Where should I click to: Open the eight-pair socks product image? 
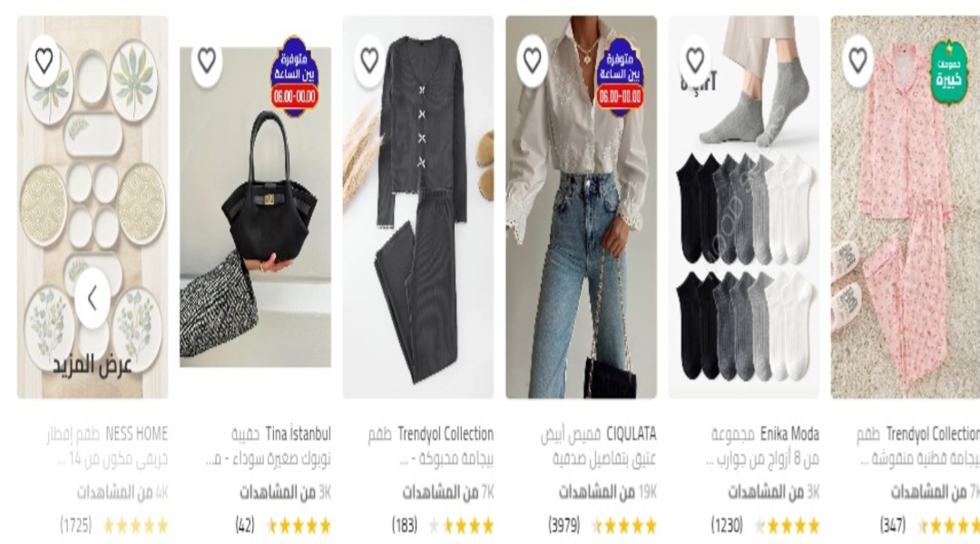point(744,207)
